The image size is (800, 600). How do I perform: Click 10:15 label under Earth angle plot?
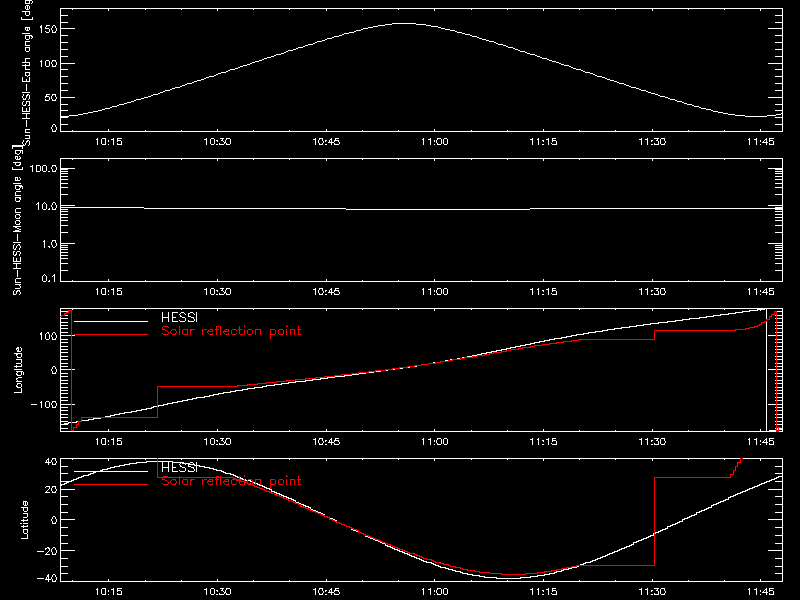point(109,142)
